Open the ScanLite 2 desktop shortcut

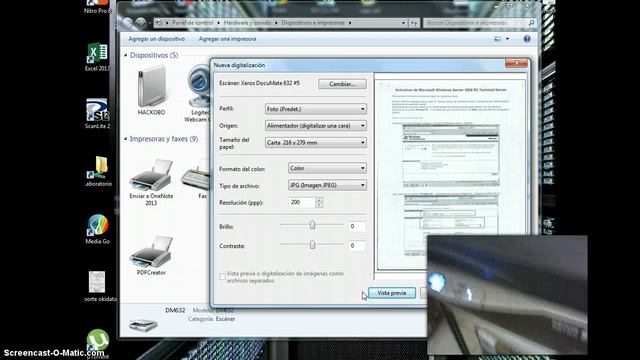pyautogui.click(x=97, y=113)
